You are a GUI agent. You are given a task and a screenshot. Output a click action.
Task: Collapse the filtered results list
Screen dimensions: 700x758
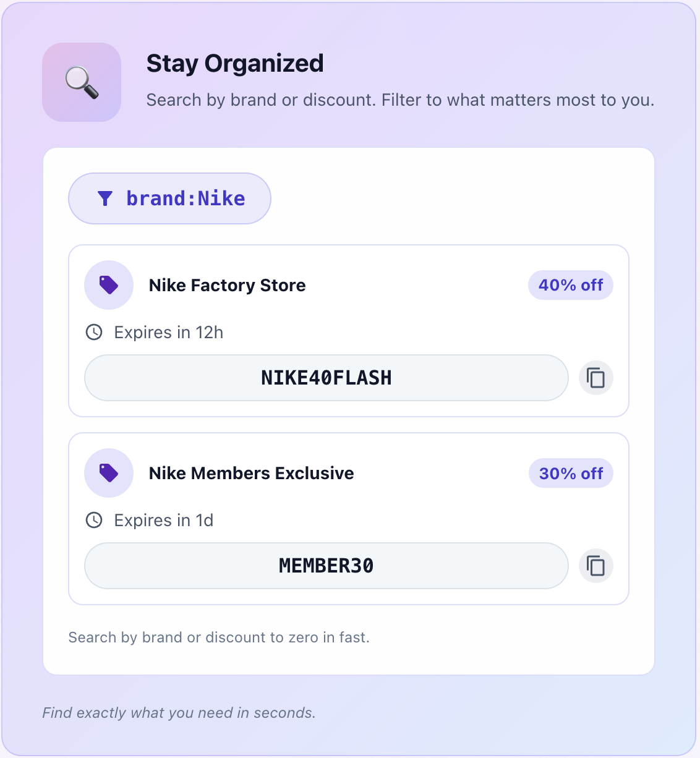[349, 410]
